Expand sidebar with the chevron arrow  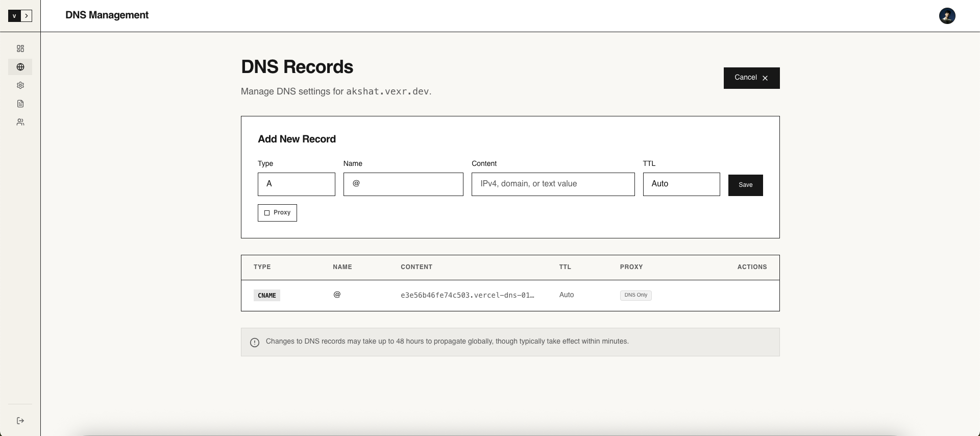(27, 16)
